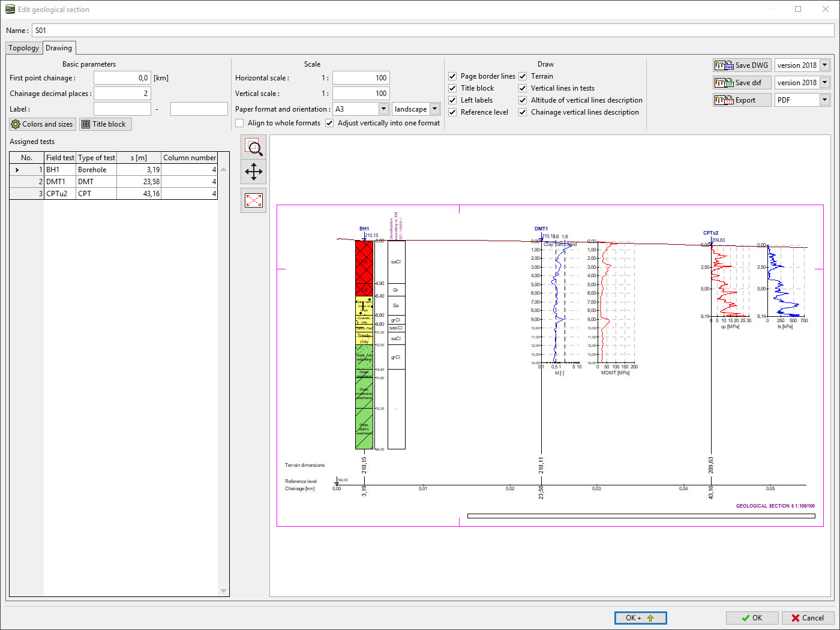This screenshot has height=630, width=840.
Task: Open the paper format A3 dropdown
Action: coord(383,109)
